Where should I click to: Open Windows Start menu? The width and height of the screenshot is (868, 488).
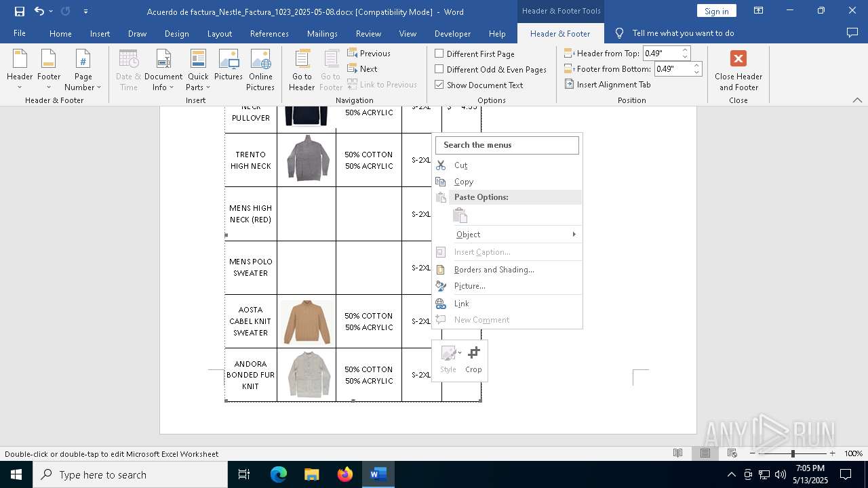tap(16, 474)
